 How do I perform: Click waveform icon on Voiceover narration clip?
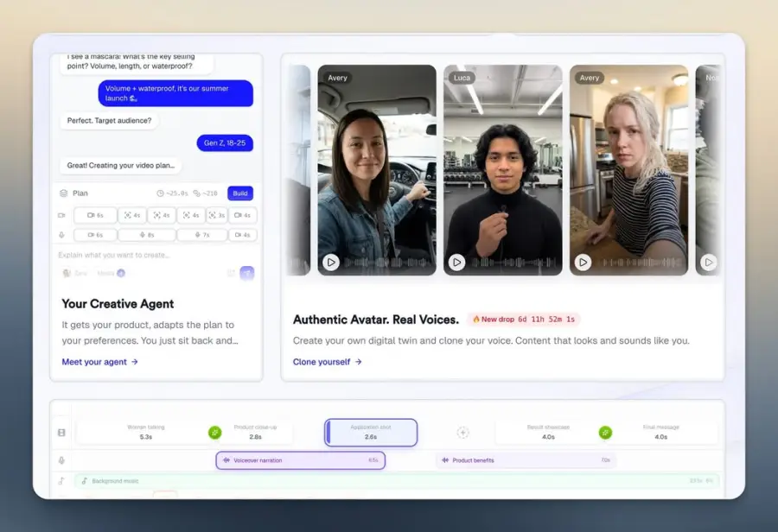pos(226,460)
